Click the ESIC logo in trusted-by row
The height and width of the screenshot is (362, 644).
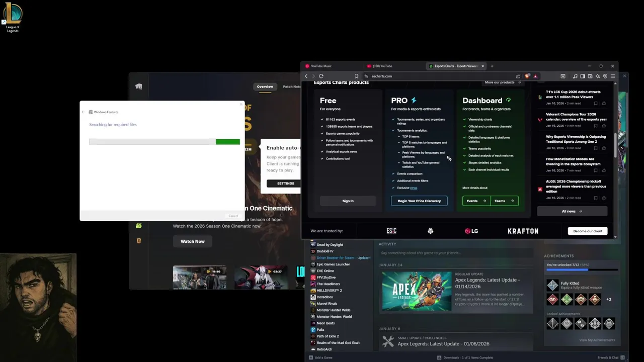(391, 231)
